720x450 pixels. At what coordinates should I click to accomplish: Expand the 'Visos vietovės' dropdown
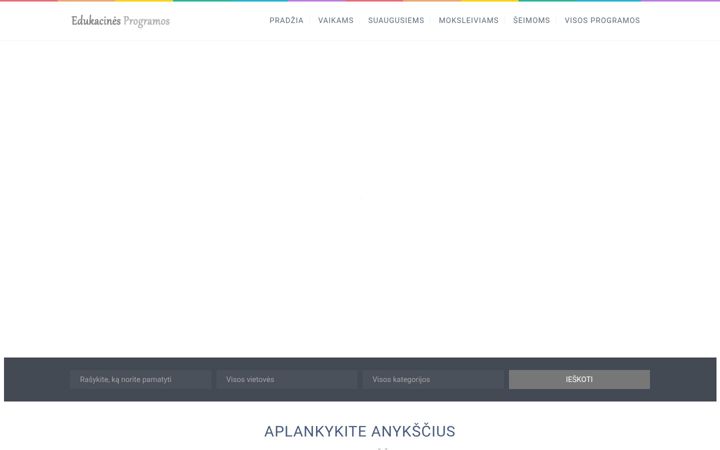[287, 380]
